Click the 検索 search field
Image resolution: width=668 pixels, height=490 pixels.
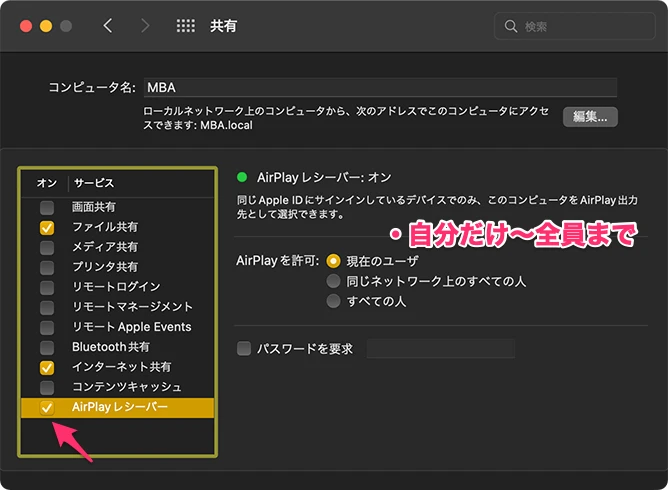point(580,26)
